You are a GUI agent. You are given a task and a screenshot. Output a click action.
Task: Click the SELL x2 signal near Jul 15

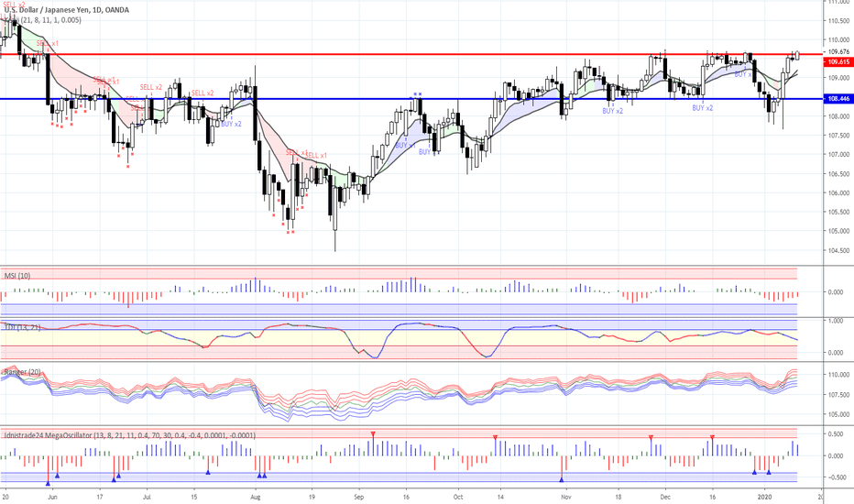(x=203, y=93)
